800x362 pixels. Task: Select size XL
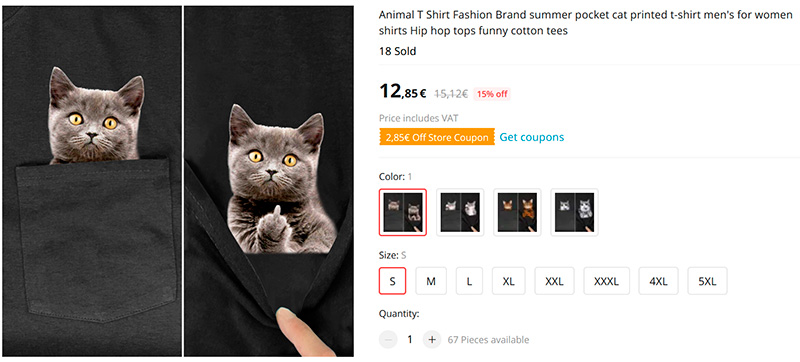click(x=509, y=281)
